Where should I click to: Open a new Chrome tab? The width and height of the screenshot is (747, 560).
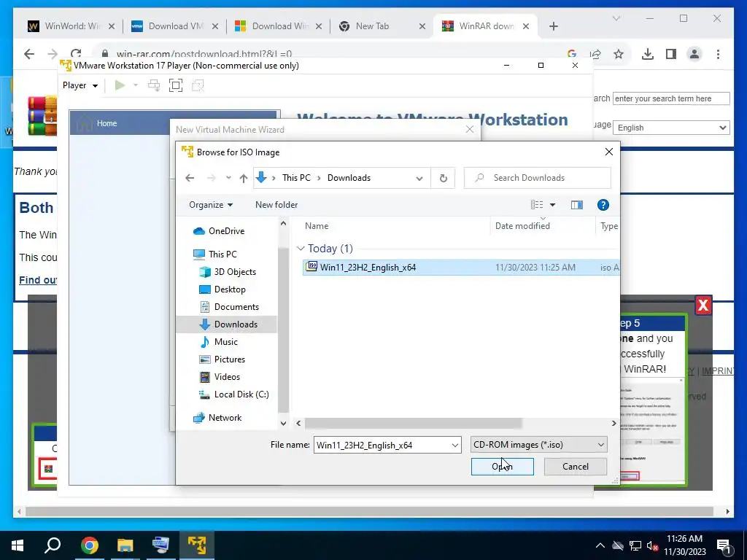pos(553,26)
